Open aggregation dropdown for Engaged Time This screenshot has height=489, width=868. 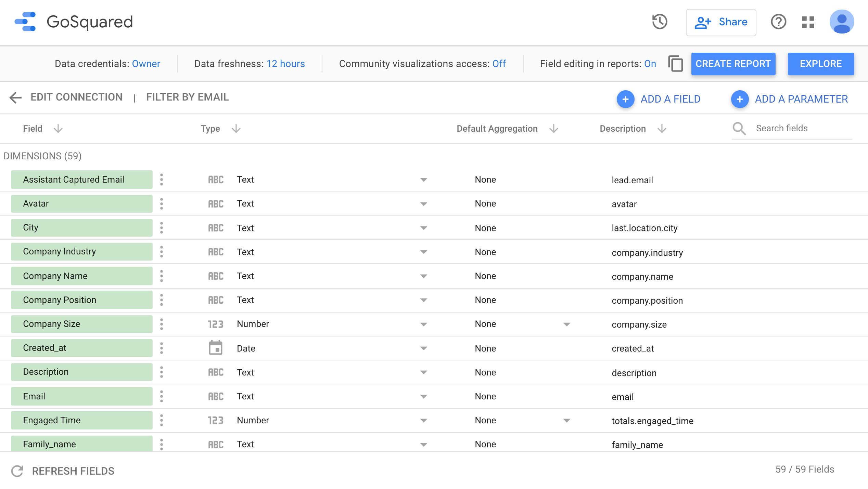[x=566, y=421]
